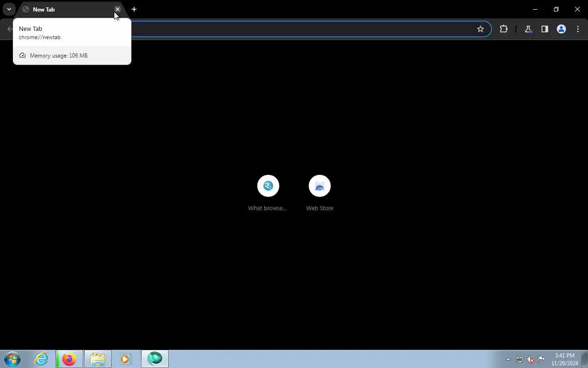The image size is (588, 368).
Task: Open the What browser shortcut tile
Action: coord(268,193)
